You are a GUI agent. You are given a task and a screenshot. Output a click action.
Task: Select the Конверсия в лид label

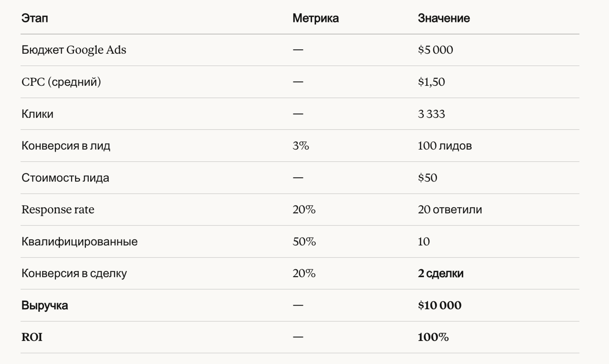[x=66, y=146]
